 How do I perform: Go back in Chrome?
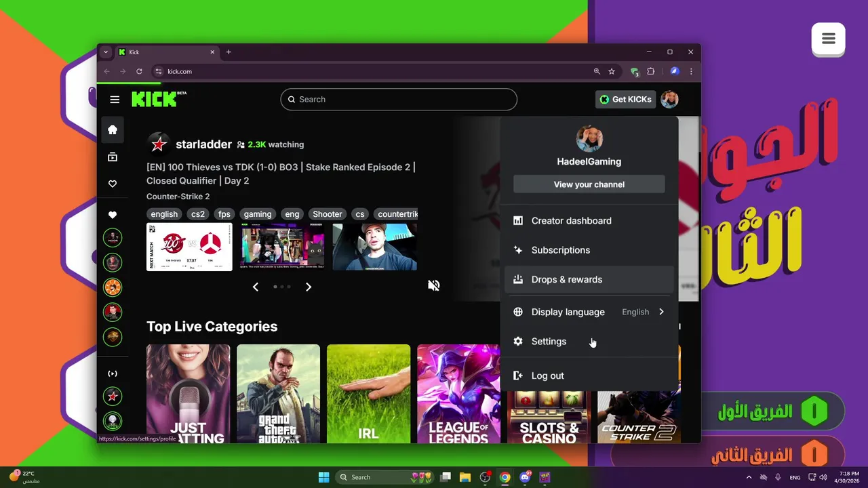point(106,71)
